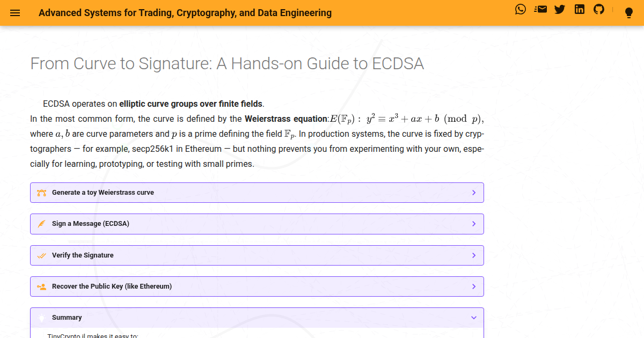Click the ECDSA guide page heading
644x338 pixels.
[227, 64]
